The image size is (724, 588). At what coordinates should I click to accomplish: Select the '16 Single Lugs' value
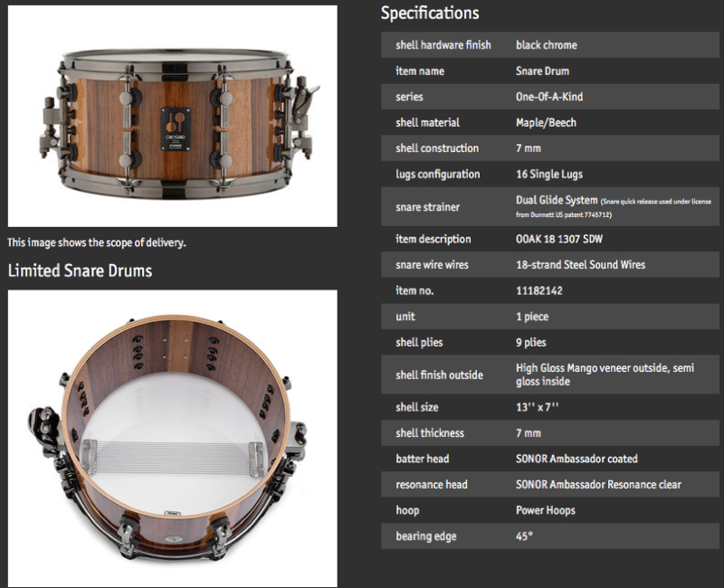click(x=549, y=174)
